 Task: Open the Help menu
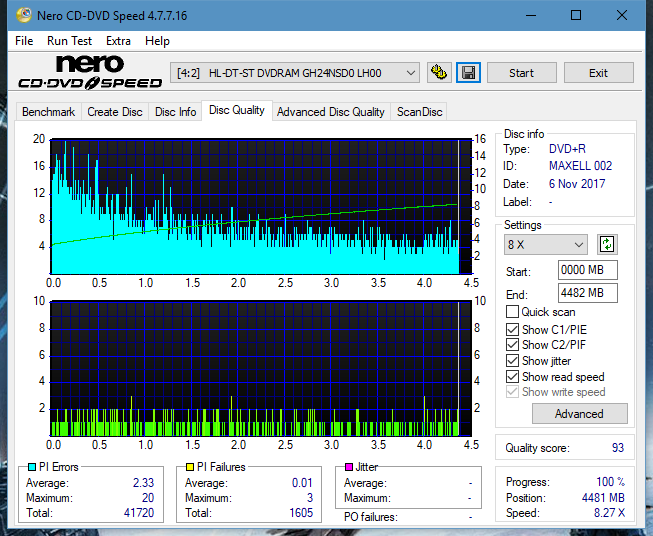coord(157,41)
